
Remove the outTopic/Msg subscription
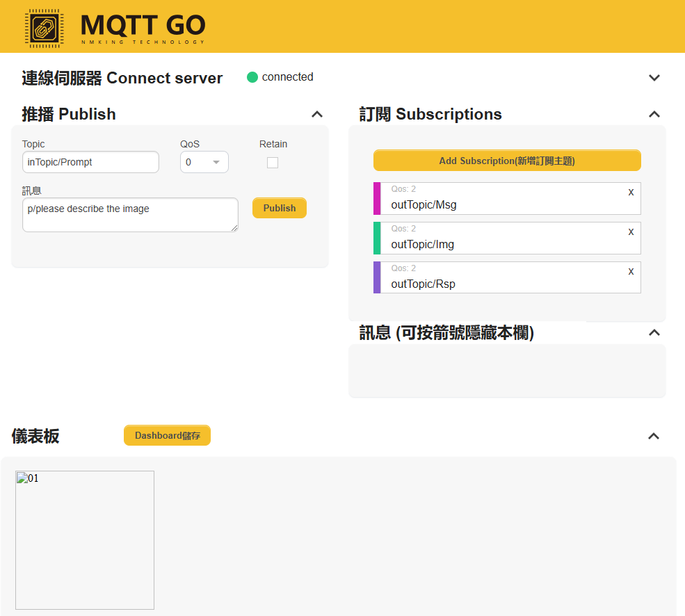(631, 192)
